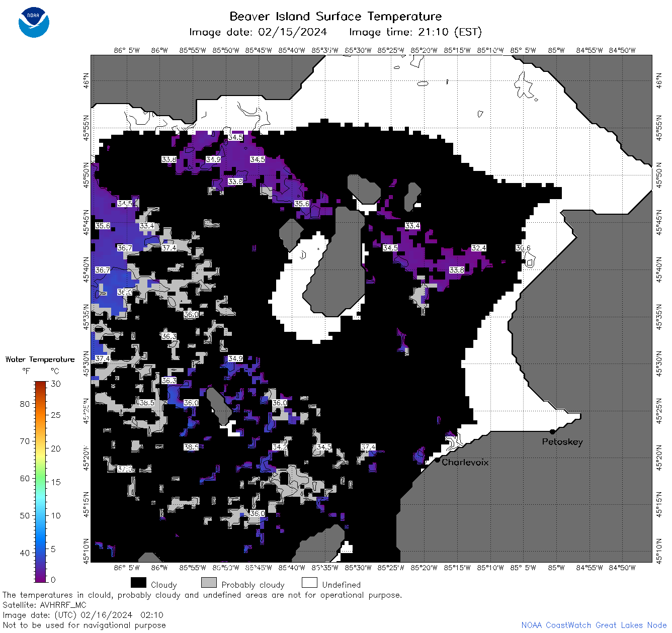This screenshot has height=633, width=672.
Task: Click the 'Satellite: AVHRRF_MC' footer line
Action: coord(45,605)
